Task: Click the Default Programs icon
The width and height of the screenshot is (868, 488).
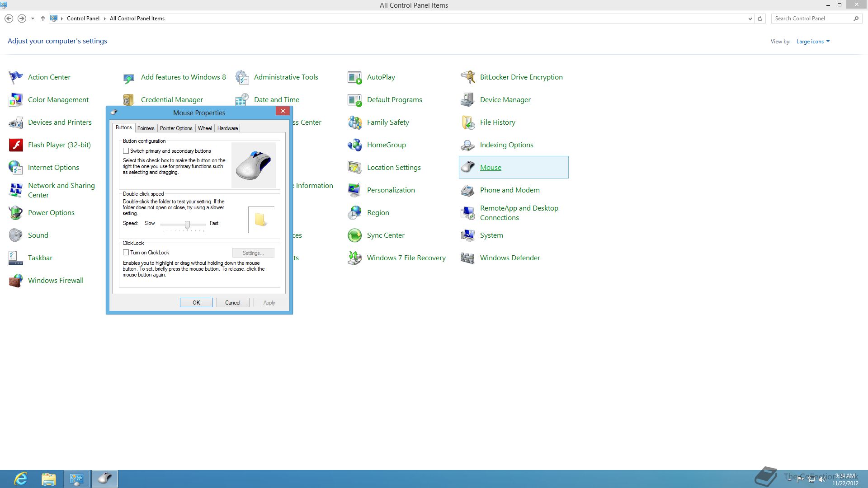Action: click(x=355, y=100)
